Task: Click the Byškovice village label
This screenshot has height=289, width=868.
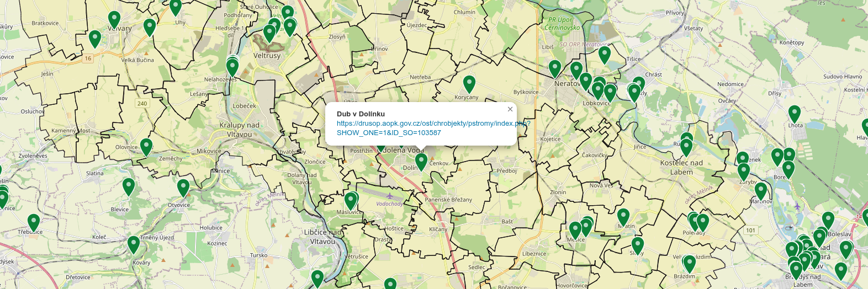Action: click(x=526, y=92)
